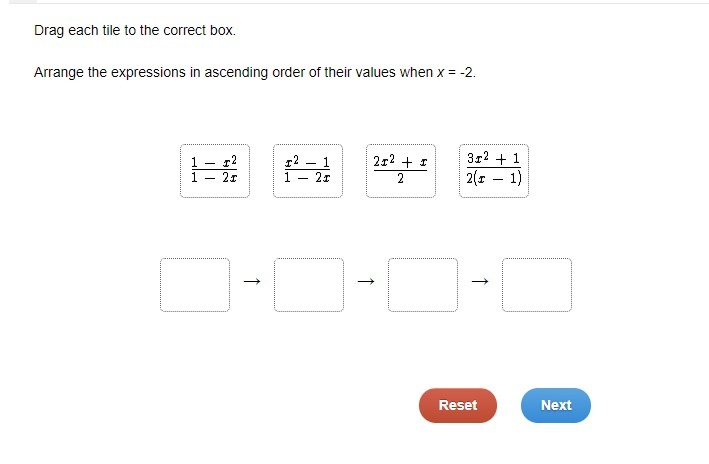The image size is (709, 464).
Task: Click the arrow between first and second boxes
Action: pyautogui.click(x=252, y=283)
